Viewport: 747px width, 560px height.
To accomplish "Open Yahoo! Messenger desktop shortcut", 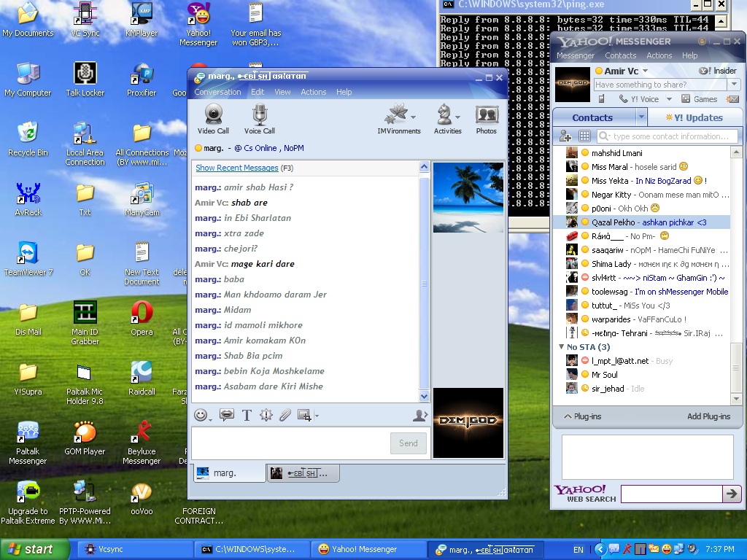I will pos(198,24).
